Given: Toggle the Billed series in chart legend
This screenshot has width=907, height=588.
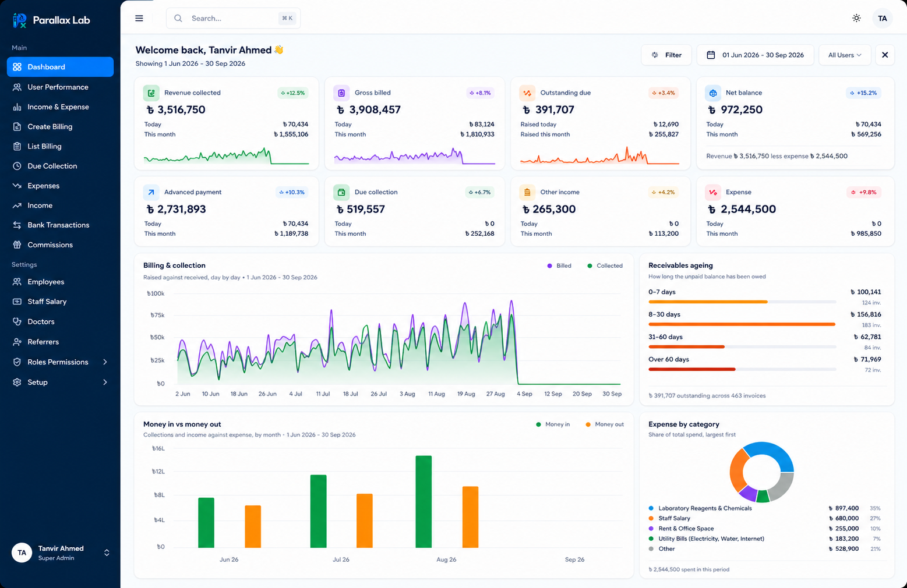Looking at the screenshot, I should coord(559,266).
